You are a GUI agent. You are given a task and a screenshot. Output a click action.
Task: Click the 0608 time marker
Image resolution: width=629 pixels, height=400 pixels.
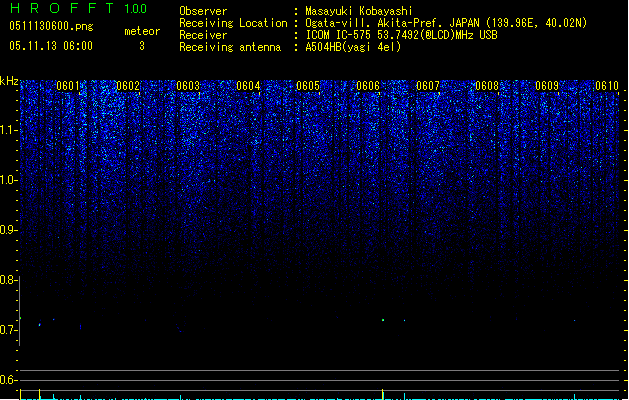tap(487, 86)
